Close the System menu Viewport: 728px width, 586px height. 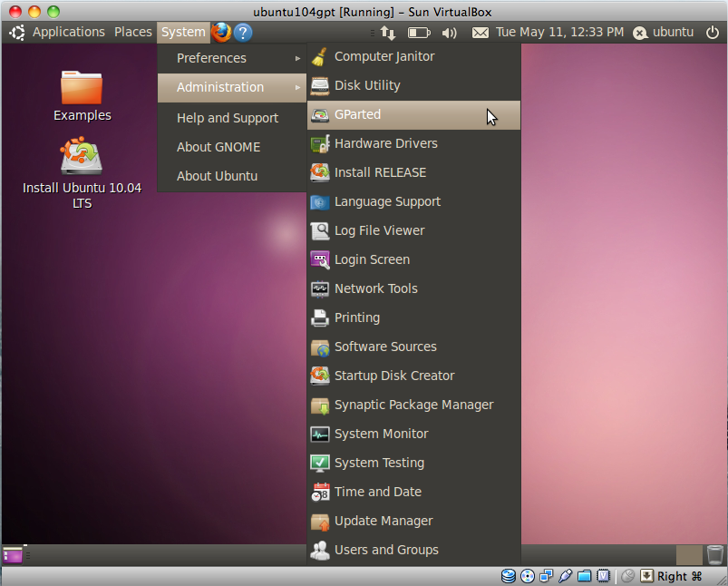(x=183, y=32)
